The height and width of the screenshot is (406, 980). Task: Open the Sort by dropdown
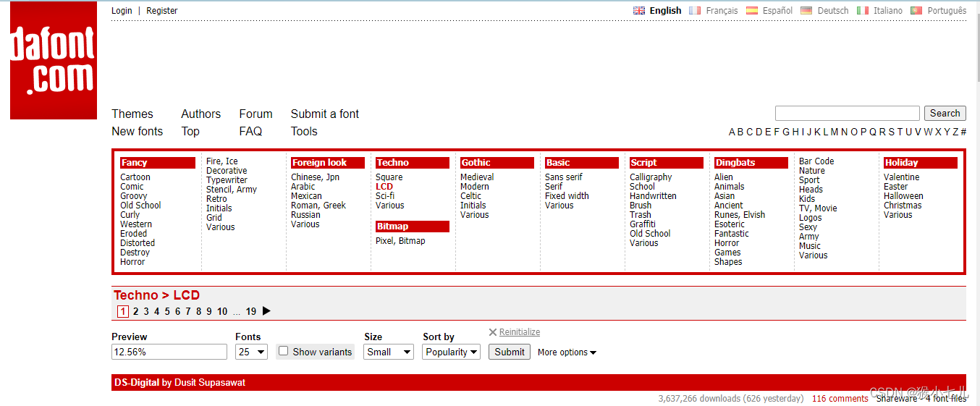pyautogui.click(x=452, y=352)
